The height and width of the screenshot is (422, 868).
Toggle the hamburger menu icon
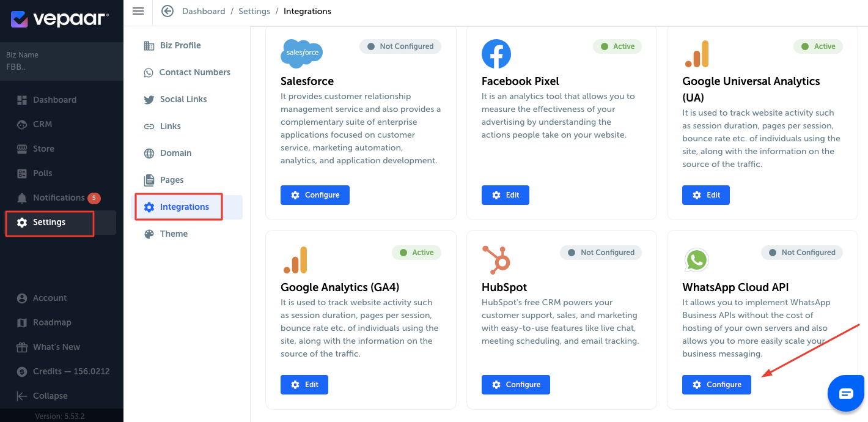point(138,11)
